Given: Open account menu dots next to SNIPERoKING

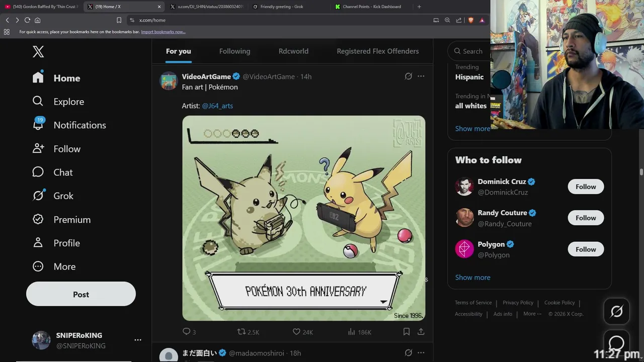Looking at the screenshot, I should [138, 340].
